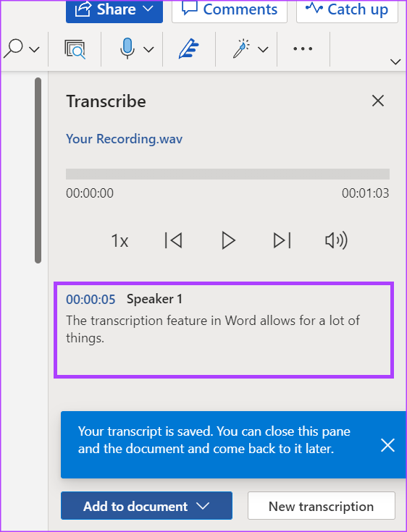407x532 pixels.
Task: Click the search magnifier icon
Action: tap(13, 49)
